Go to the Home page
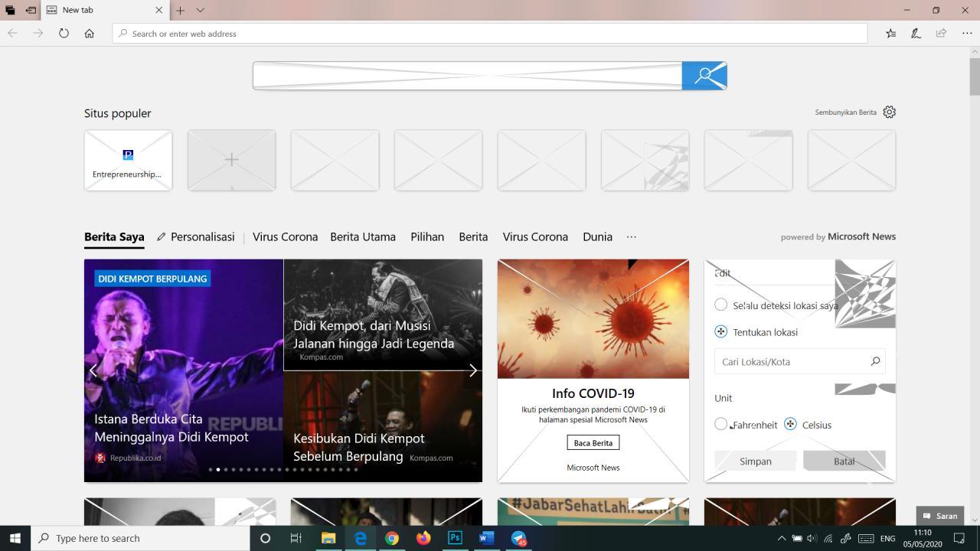980x551 pixels. [x=90, y=34]
